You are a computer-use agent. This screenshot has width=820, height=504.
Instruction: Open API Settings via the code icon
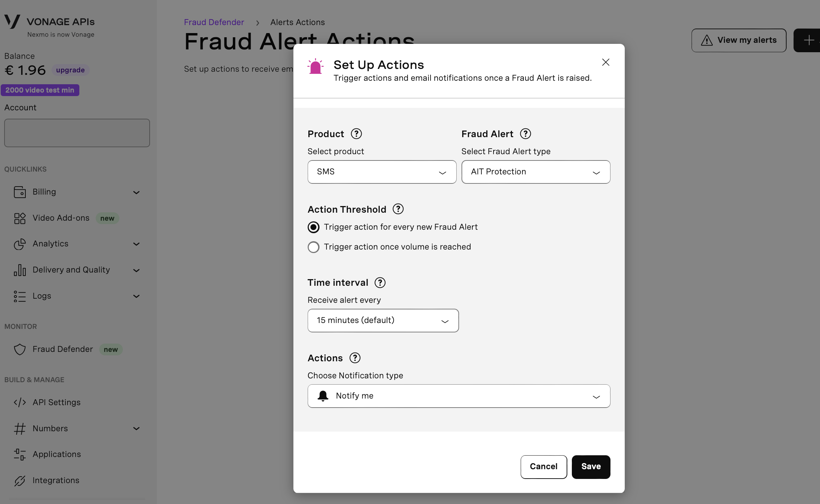click(19, 402)
